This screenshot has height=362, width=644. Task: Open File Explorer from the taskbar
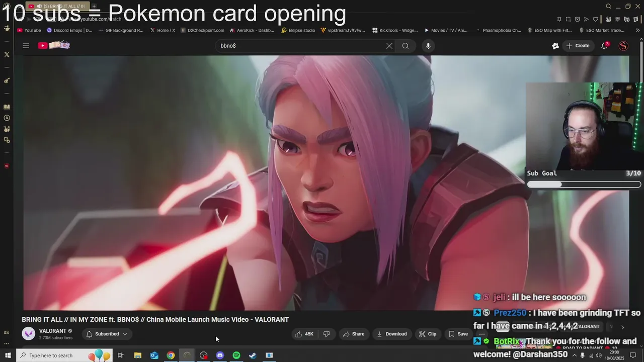click(137, 355)
